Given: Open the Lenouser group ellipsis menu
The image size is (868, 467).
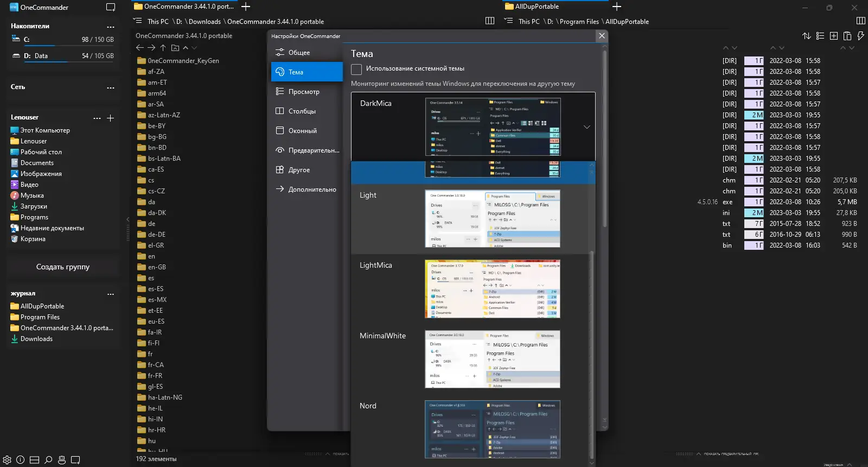Looking at the screenshot, I should pyautogui.click(x=97, y=118).
